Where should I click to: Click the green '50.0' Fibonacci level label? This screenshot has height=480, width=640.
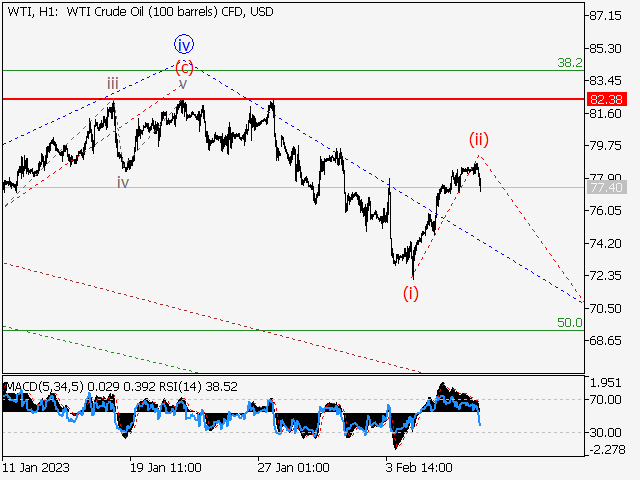point(570,323)
